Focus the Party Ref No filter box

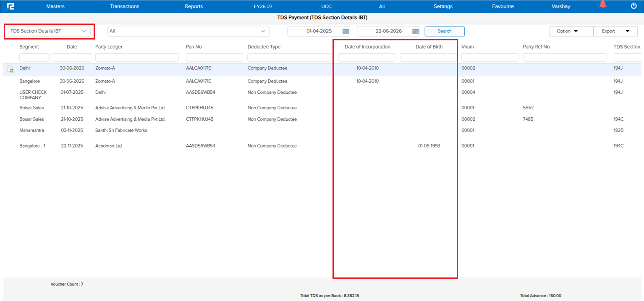(565, 58)
